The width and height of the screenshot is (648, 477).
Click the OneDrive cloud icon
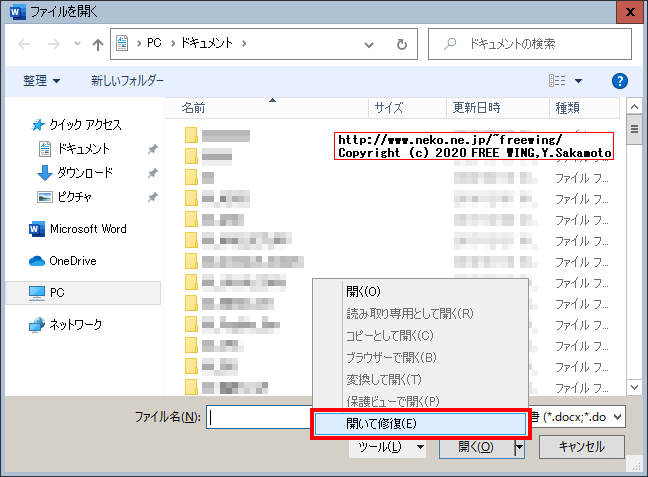click(37, 261)
